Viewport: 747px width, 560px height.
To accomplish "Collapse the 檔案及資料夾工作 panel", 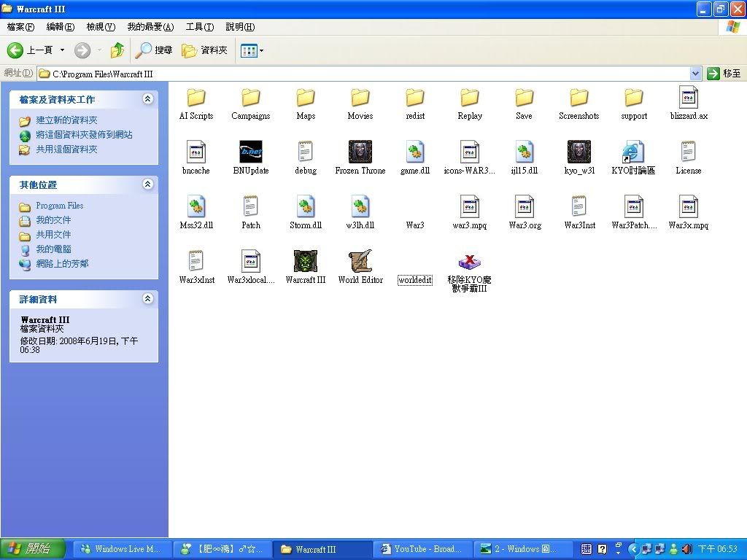I will tap(148, 99).
